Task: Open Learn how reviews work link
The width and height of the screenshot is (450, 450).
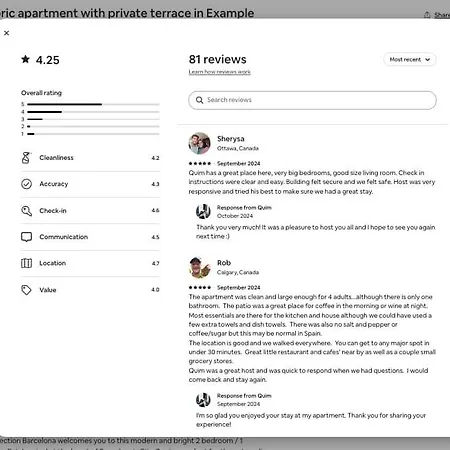Action: [219, 72]
